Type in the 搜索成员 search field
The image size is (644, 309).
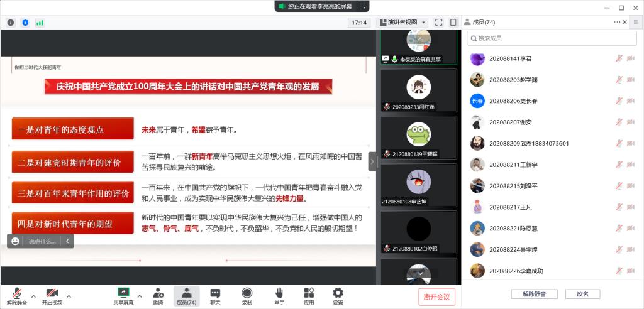pyautogui.click(x=552, y=38)
